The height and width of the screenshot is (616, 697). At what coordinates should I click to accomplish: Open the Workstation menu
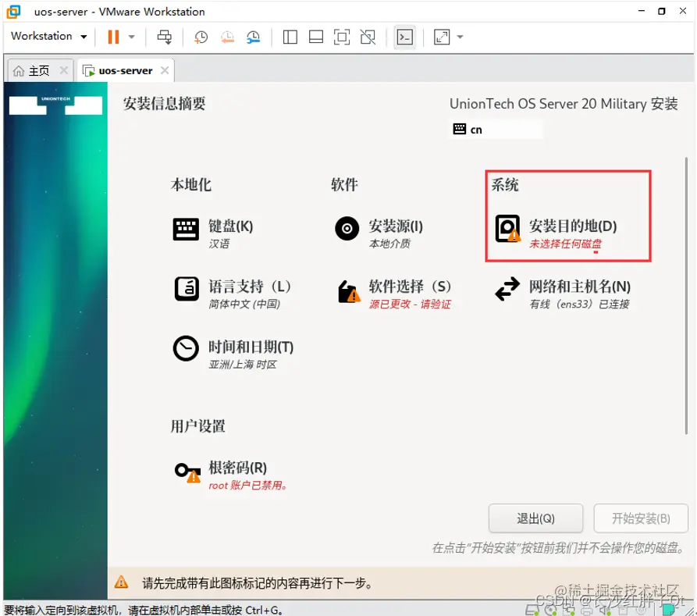[x=43, y=36]
